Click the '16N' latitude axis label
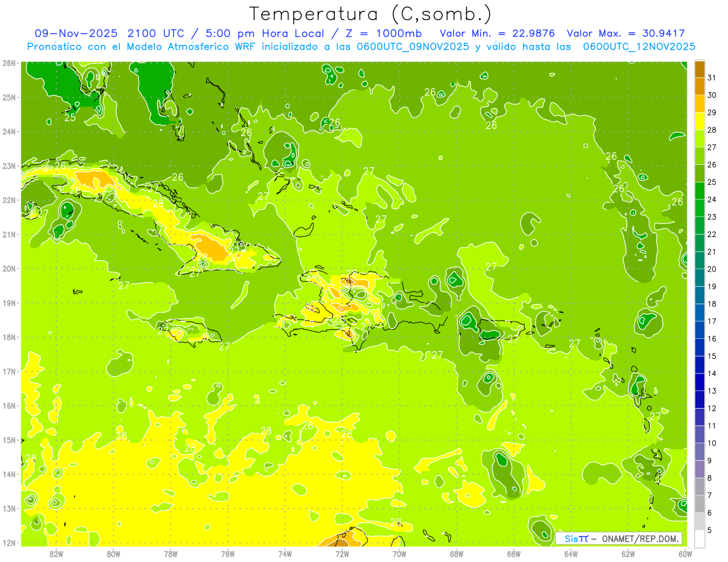 click(9, 406)
